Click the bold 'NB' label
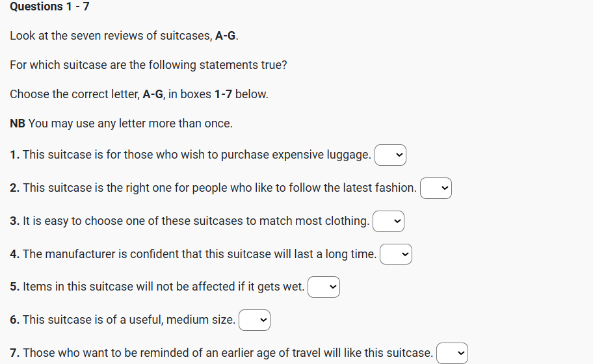Screen dimensions: 593x364 [x=18, y=123]
